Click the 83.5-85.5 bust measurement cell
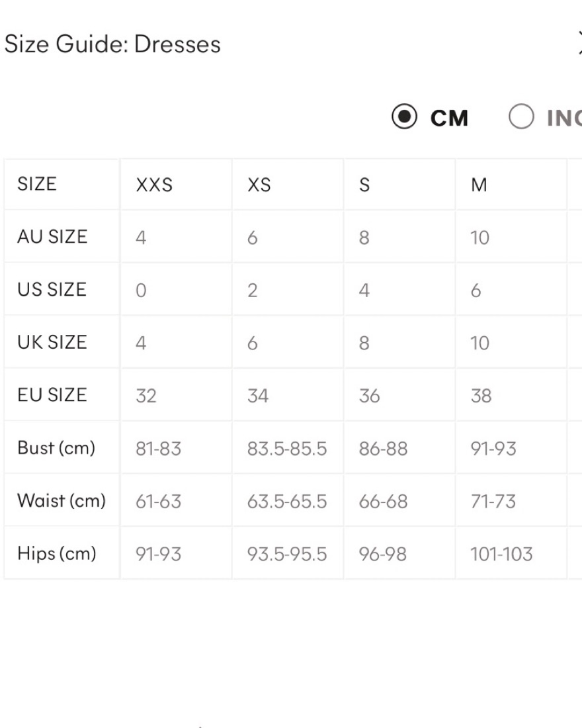The width and height of the screenshot is (582, 728). tap(287, 449)
